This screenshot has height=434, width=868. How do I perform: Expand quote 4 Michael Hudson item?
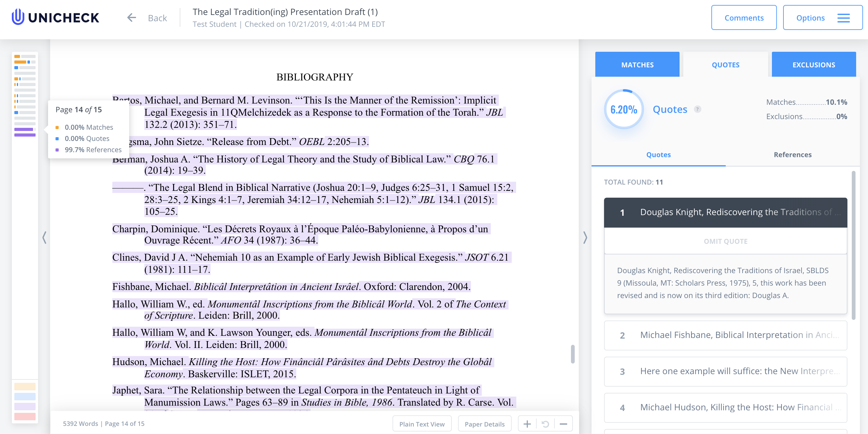coord(725,407)
